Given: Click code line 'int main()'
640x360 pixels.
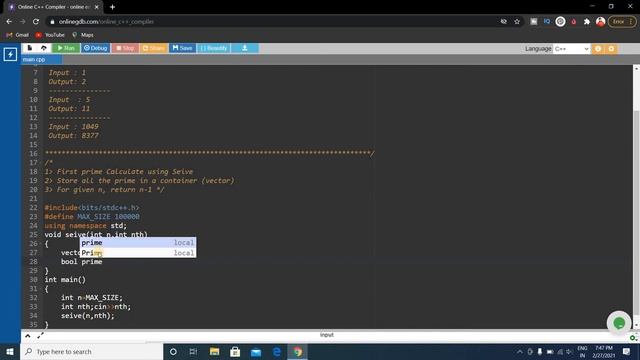Looking at the screenshot, I should [x=65, y=280].
